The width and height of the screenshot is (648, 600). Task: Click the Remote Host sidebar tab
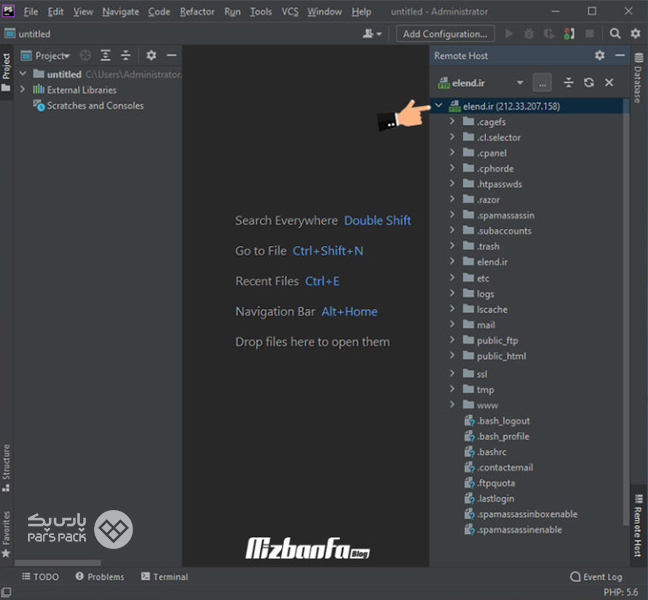[x=638, y=525]
